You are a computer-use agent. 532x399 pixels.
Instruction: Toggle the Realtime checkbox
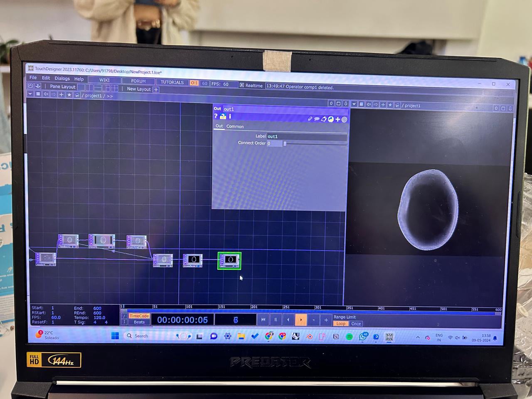tap(242, 85)
